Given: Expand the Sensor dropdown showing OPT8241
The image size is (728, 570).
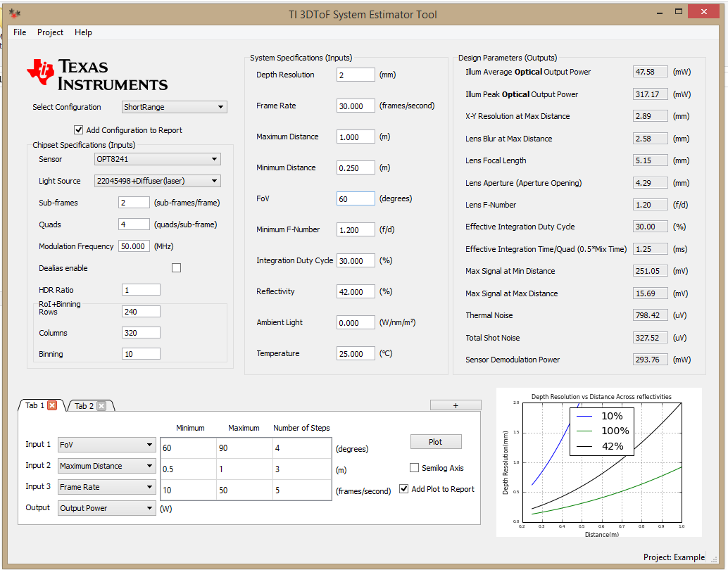Looking at the screenshot, I should pos(158,159).
